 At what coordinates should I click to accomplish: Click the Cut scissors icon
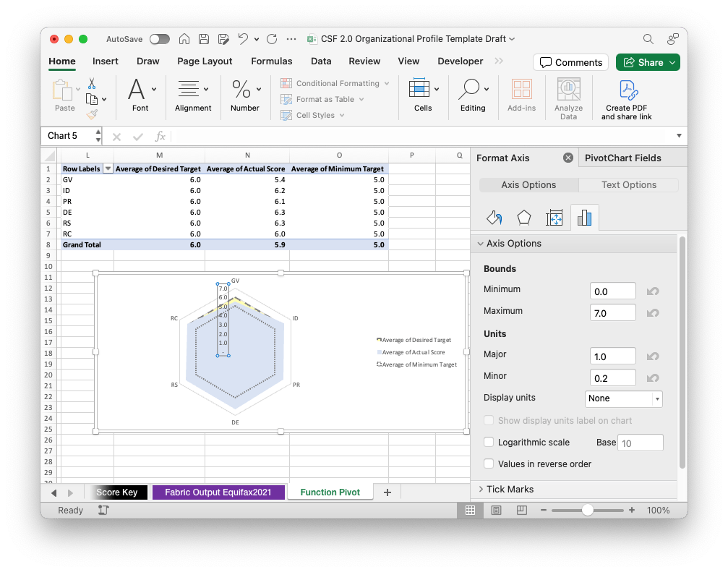tap(92, 84)
